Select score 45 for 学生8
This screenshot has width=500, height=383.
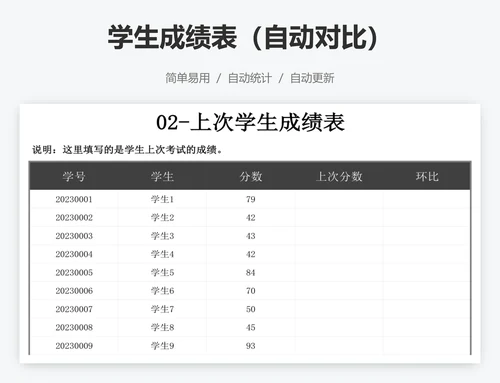coord(251,328)
